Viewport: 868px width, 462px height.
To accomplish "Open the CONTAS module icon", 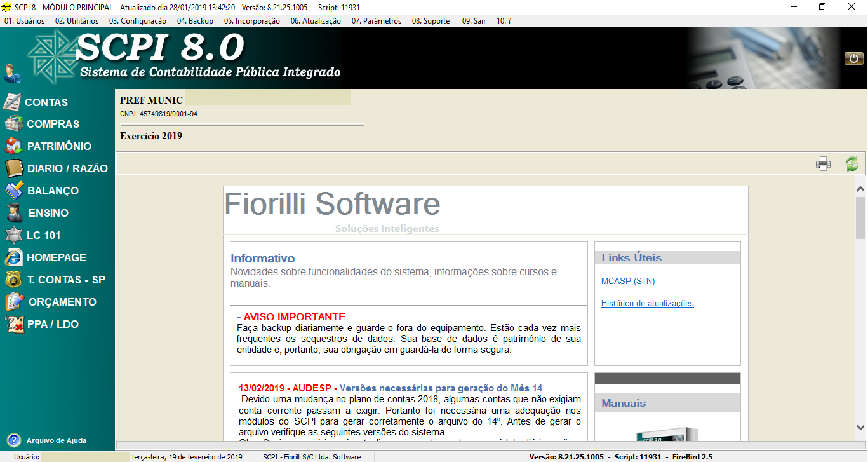I will pos(13,102).
